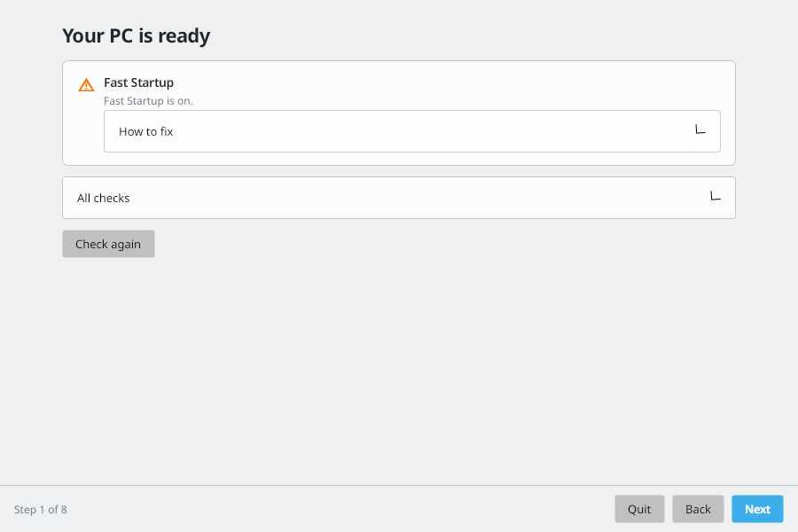Viewport: 798px width, 532px height.
Task: Click the How to fix label text
Action: pos(146,131)
